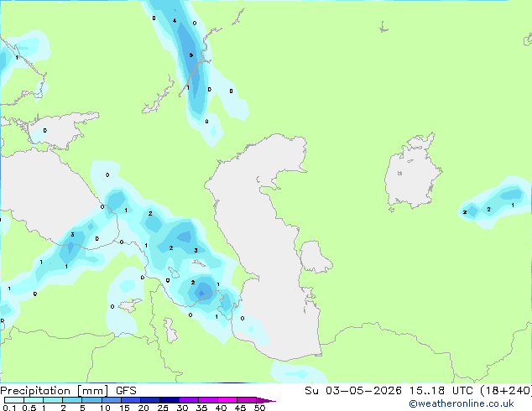Click the '40' legend scale label
The image size is (532, 411).
point(221,408)
